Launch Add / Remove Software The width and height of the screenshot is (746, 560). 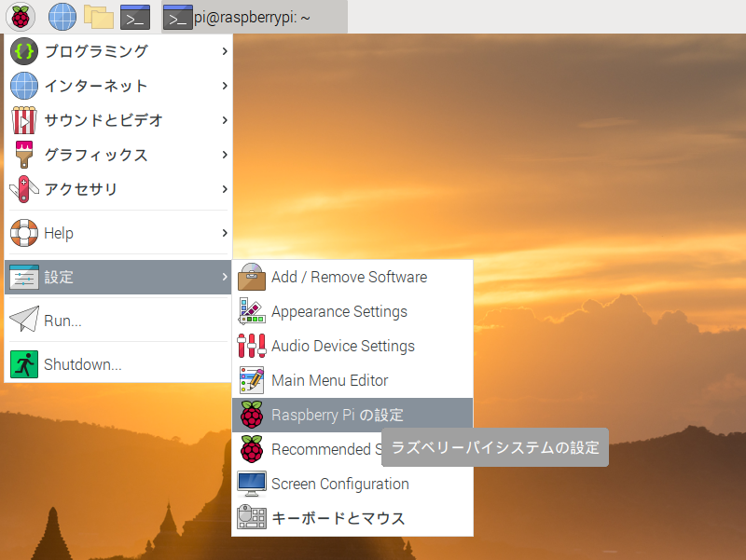[352, 277]
